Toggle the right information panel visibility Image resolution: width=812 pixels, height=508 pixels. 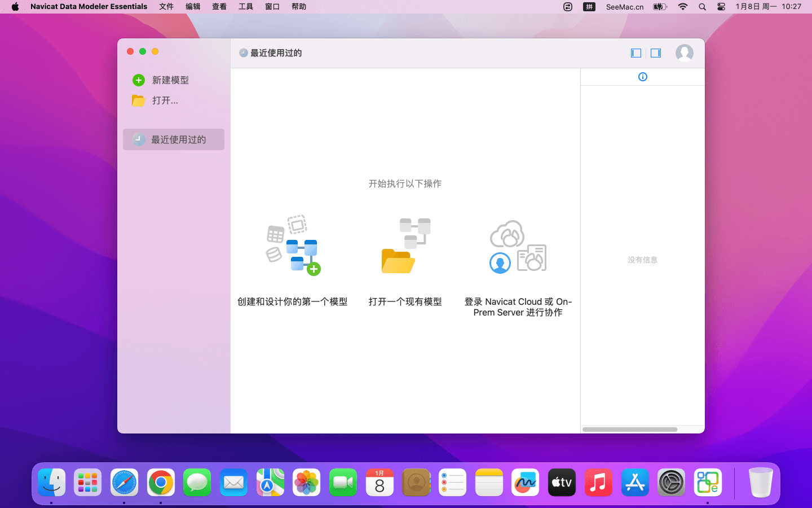[656, 53]
